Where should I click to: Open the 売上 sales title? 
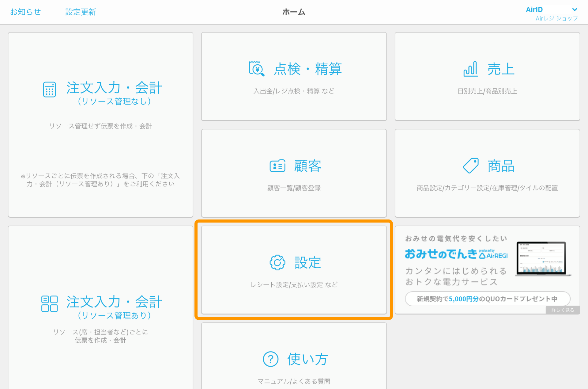click(x=501, y=69)
